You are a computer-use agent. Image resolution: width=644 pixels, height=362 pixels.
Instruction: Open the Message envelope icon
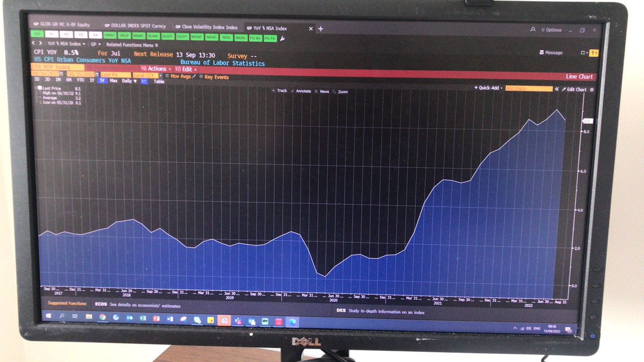542,53
